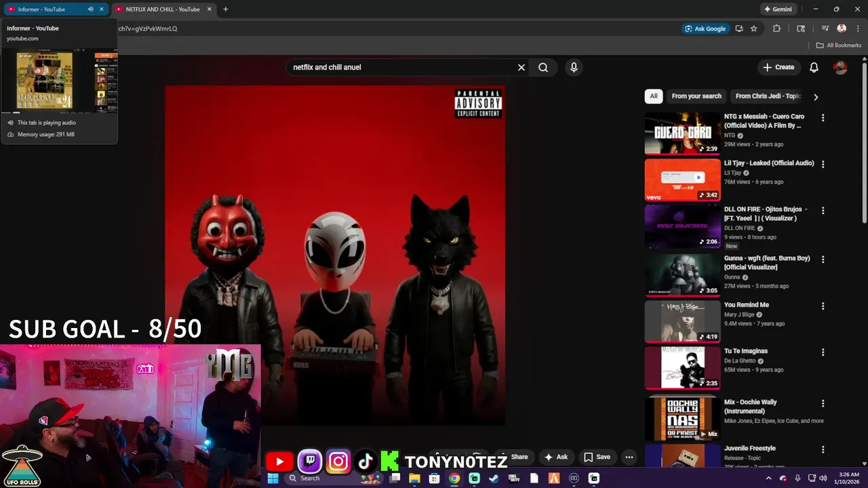Viewport: 868px width, 488px height.
Task: Open the clock showing 3:26 AM
Action: [848, 478]
